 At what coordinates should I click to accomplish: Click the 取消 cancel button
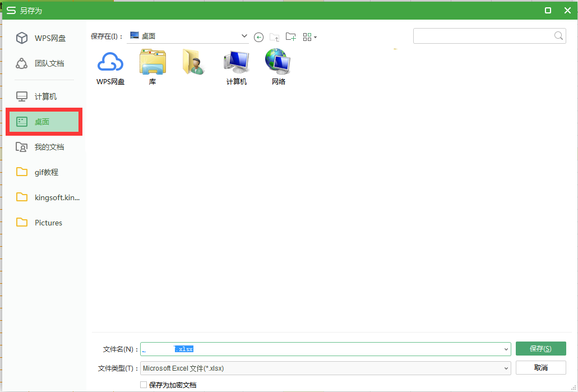pos(540,368)
